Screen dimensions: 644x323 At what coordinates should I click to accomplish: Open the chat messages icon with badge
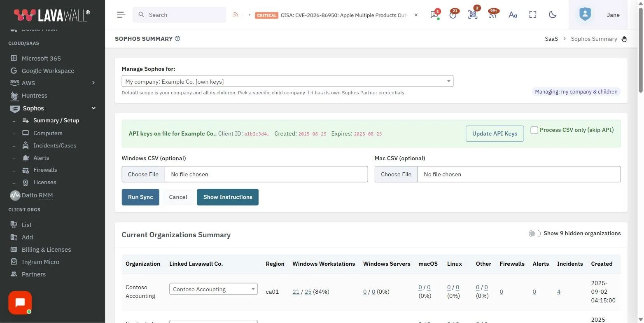point(434,15)
